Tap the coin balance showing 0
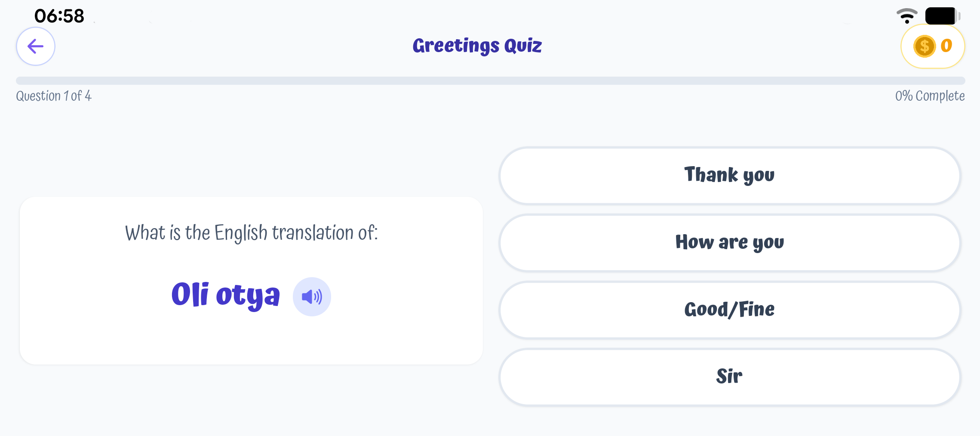Screen dimensions: 980x436 [946, 46]
